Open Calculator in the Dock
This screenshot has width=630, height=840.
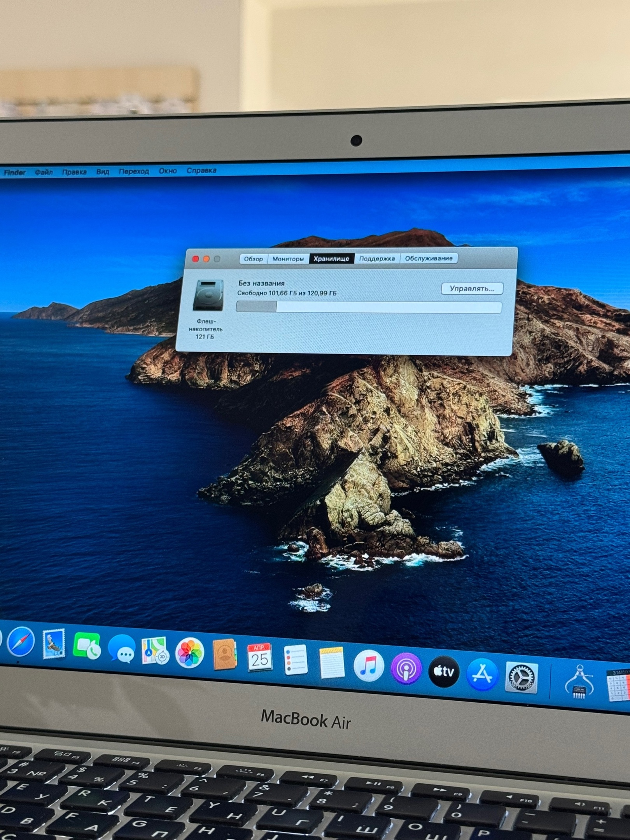click(619, 685)
